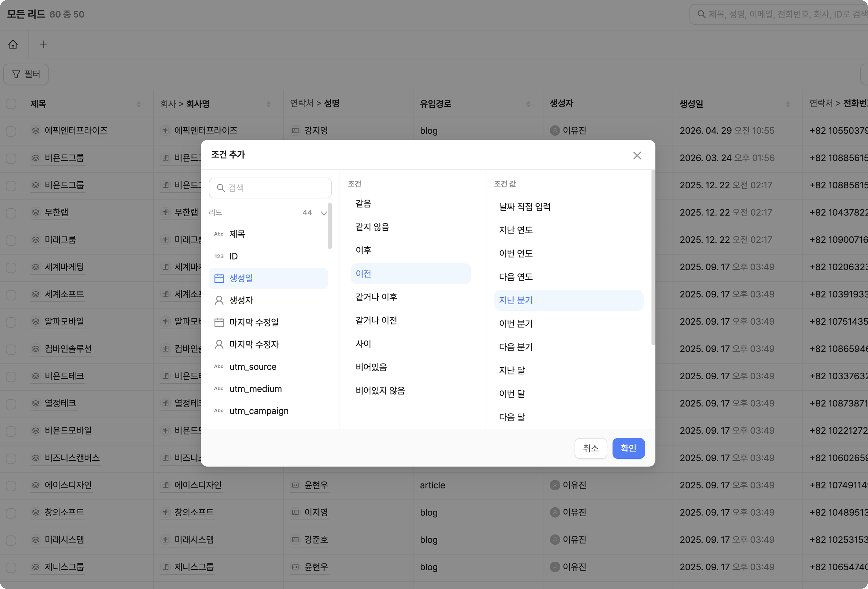
Task: Sort by 유입경로 column arrows
Action: point(528,104)
